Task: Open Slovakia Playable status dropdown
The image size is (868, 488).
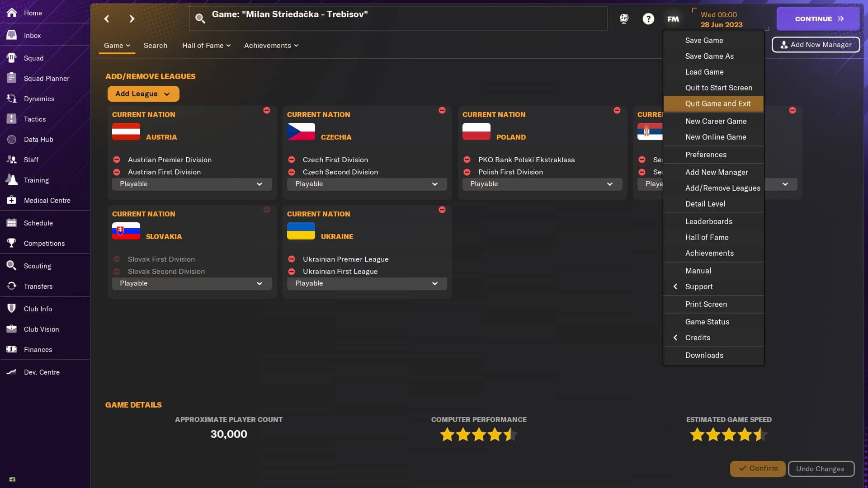Action: [192, 283]
